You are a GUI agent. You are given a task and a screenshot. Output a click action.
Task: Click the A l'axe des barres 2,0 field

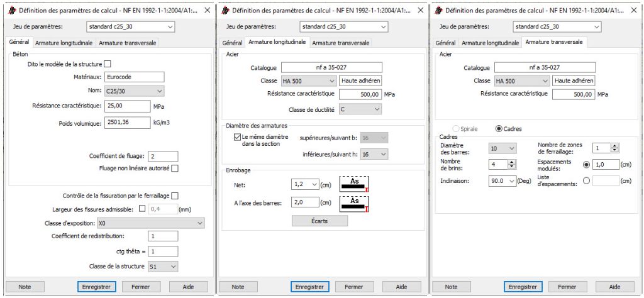tap(305, 202)
